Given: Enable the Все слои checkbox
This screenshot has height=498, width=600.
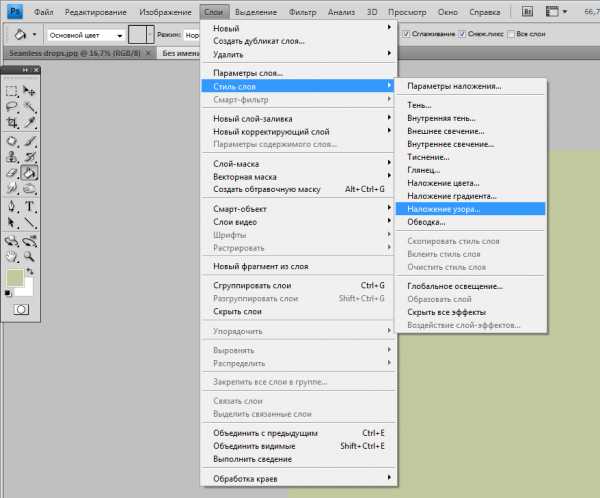Looking at the screenshot, I should pos(512,34).
